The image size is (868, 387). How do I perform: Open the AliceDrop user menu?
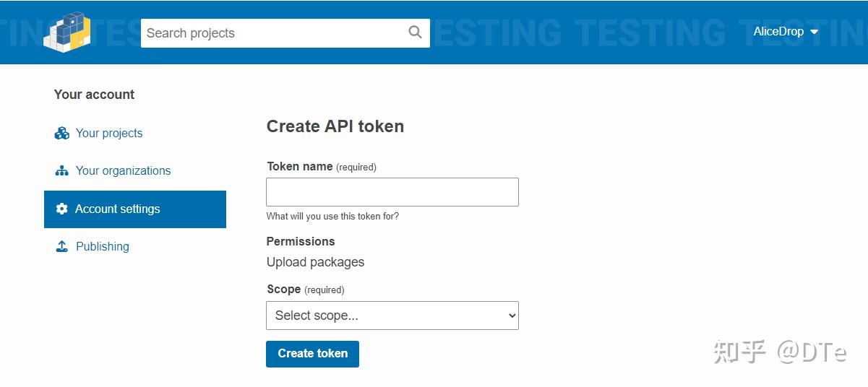(779, 32)
